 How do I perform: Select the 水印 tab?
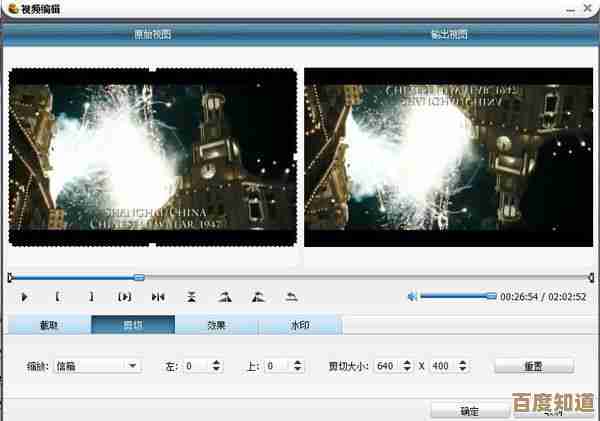pyautogui.click(x=299, y=325)
